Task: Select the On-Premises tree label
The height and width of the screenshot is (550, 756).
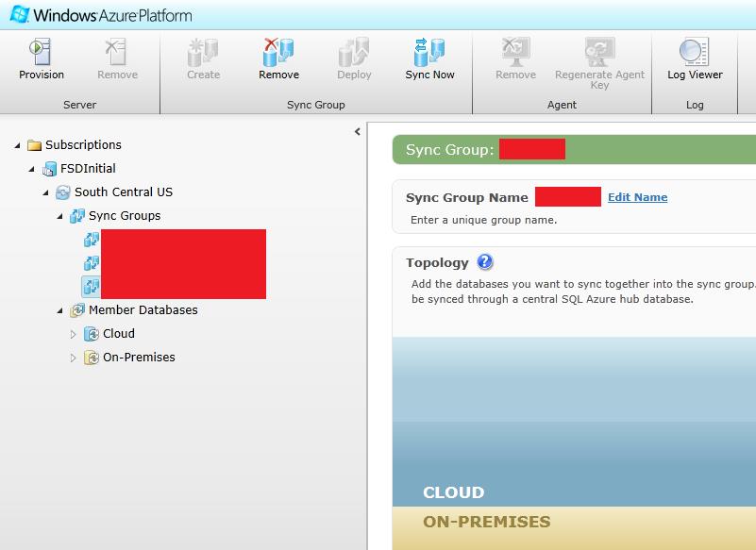Action: [x=139, y=358]
